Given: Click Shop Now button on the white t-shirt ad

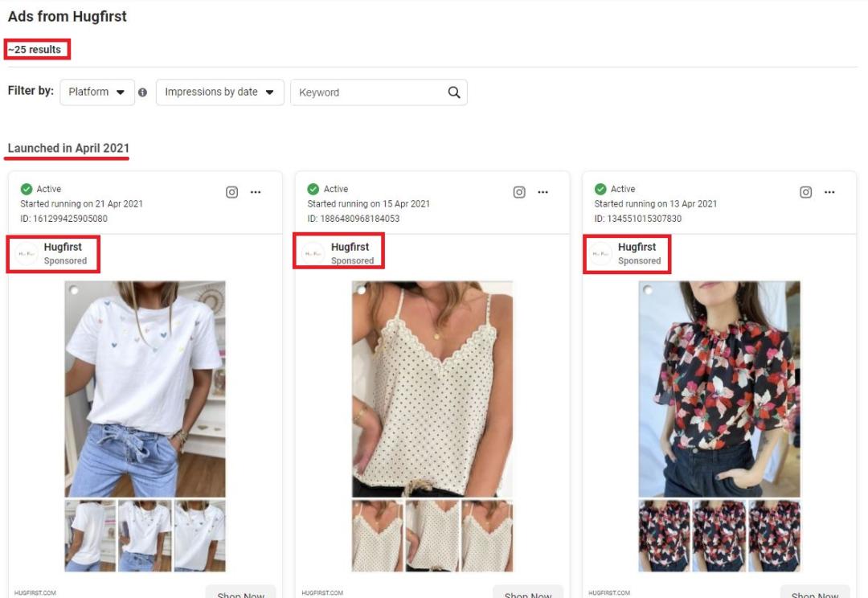Looking at the screenshot, I should [x=241, y=592].
